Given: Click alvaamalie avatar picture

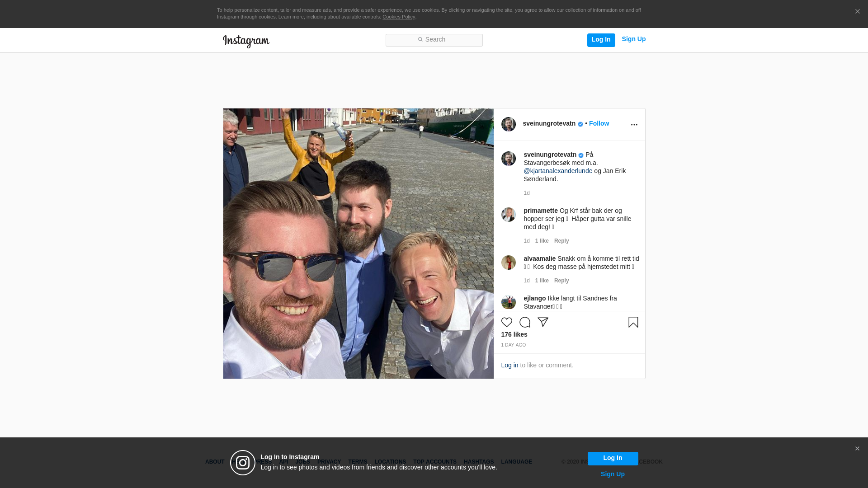Looking at the screenshot, I should coord(508,263).
